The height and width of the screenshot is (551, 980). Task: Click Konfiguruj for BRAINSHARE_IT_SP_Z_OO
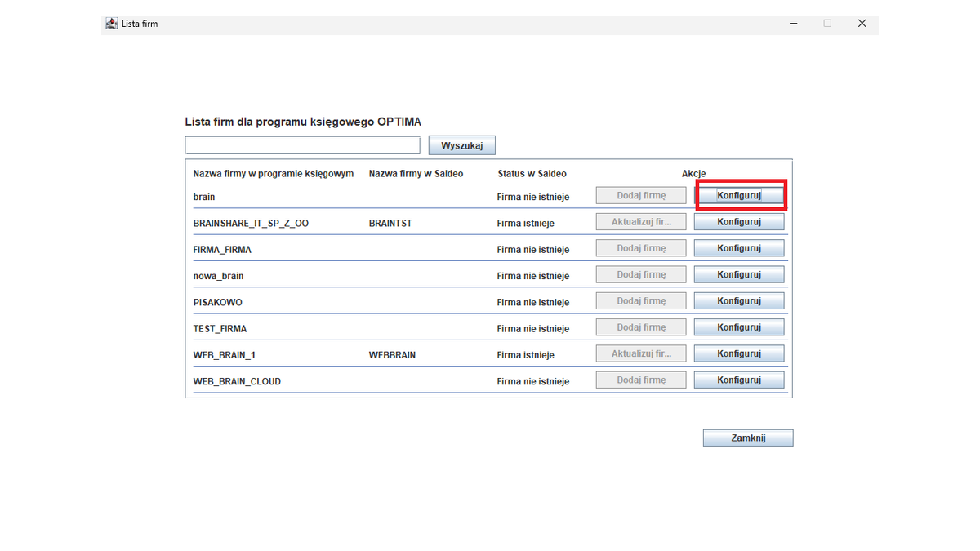pyautogui.click(x=739, y=222)
